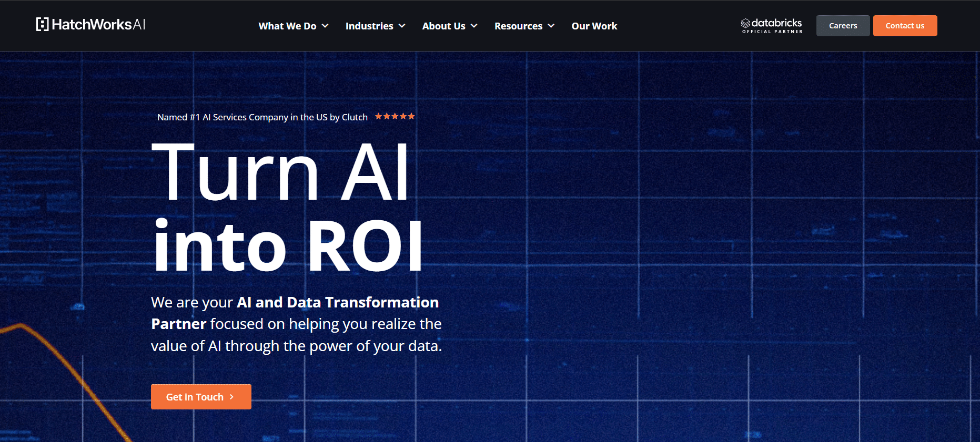Expand the About Us chevron arrow
The image size is (980, 442).
474,26
